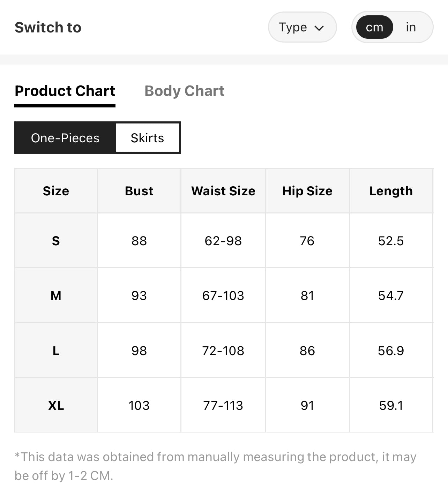448x496 pixels.
Task: Click the Length column header
Action: [391, 191]
